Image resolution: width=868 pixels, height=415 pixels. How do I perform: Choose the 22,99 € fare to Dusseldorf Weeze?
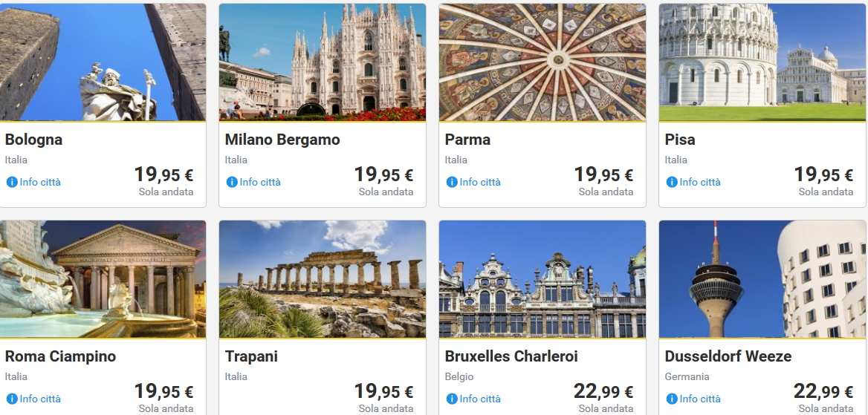tap(823, 391)
